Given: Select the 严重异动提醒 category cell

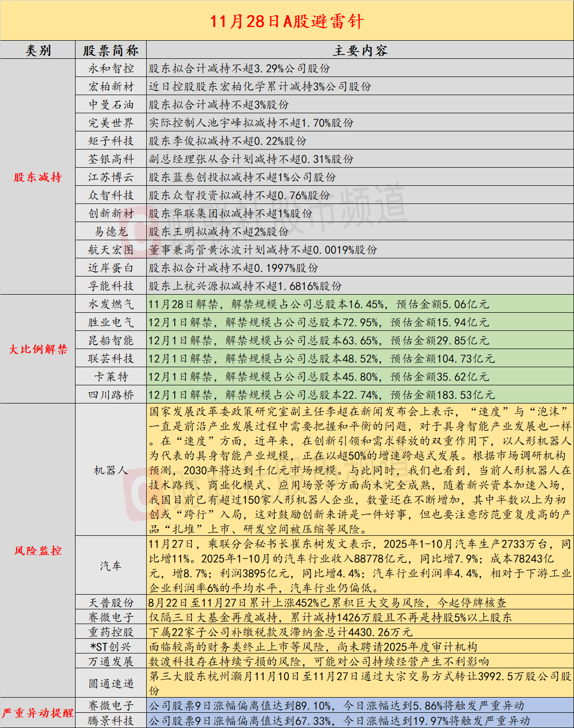Looking at the screenshot, I should pyautogui.click(x=38, y=713).
